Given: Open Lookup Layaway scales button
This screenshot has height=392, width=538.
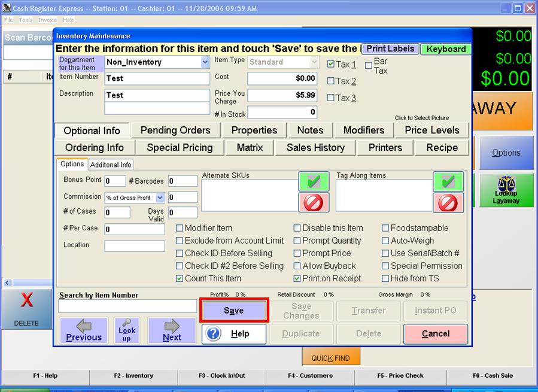Looking at the screenshot, I should (x=506, y=190).
